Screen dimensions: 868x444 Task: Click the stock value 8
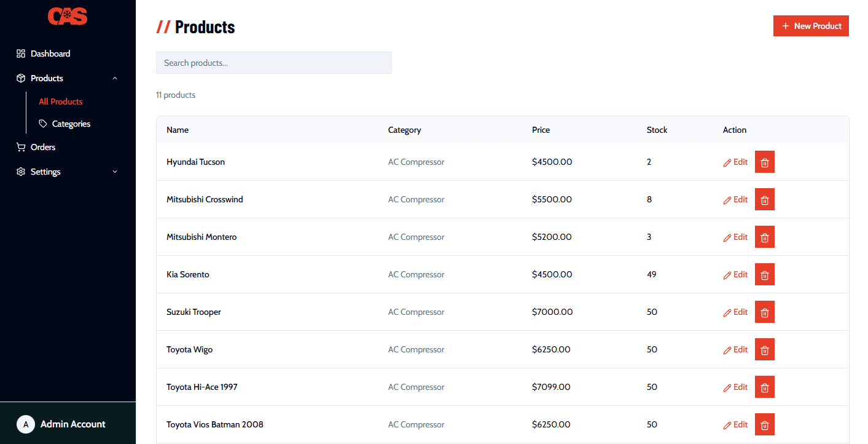point(649,199)
